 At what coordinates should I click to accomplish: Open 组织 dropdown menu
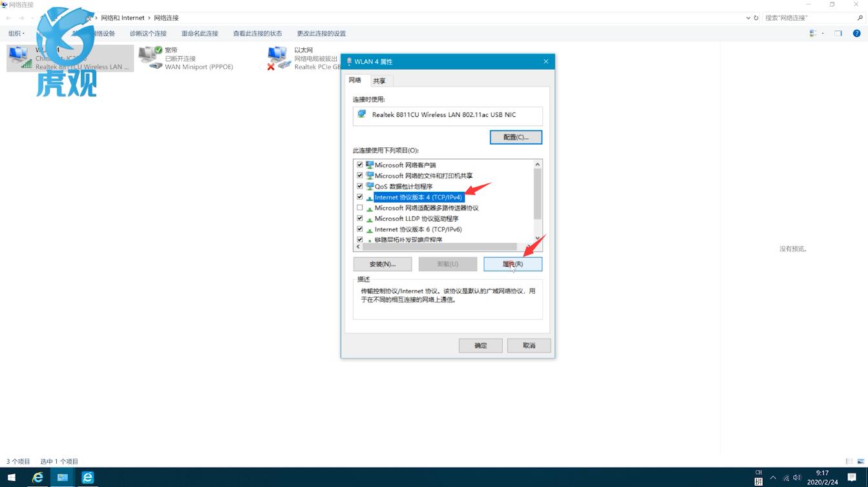pos(16,34)
